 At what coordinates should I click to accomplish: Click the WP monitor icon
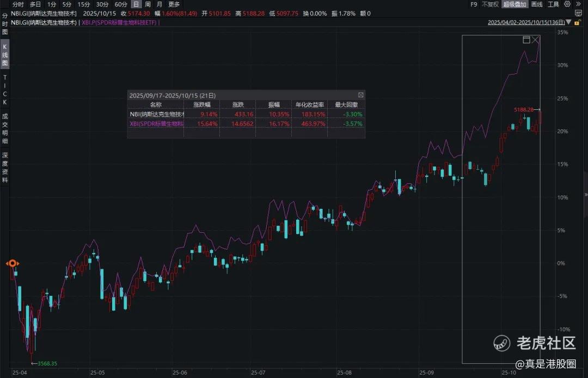(578, 13)
